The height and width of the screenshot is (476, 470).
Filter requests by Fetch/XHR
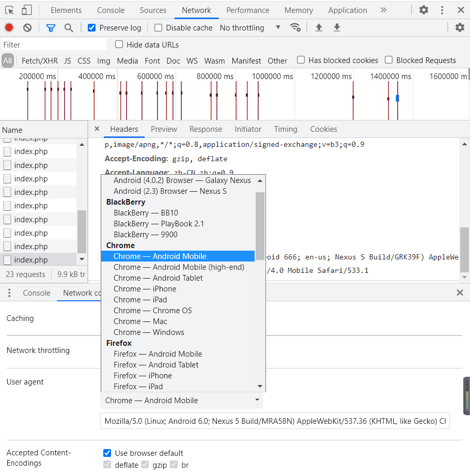40,60
